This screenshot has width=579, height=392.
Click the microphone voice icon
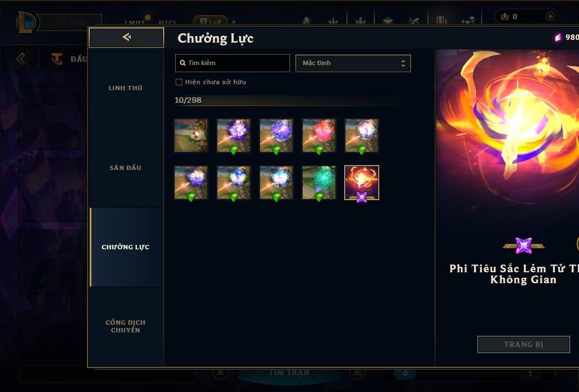(x=505, y=16)
